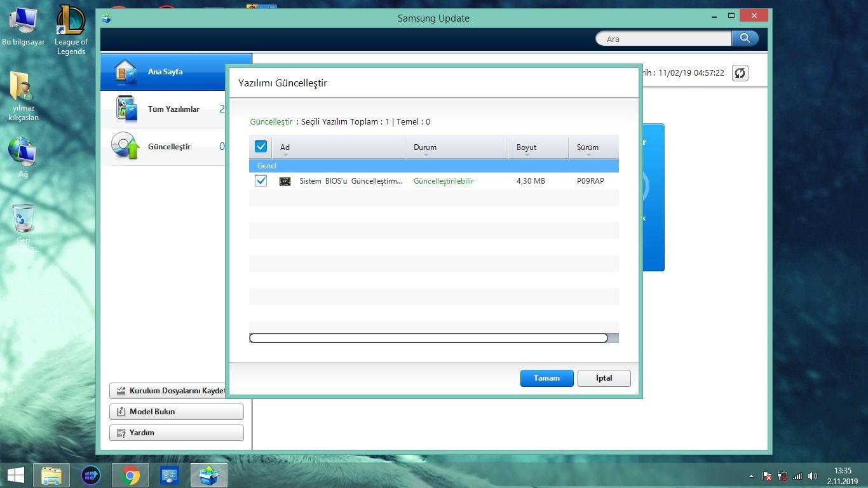Click the P09RAP version value
Viewport: 868px width, 488px height.
(590, 181)
